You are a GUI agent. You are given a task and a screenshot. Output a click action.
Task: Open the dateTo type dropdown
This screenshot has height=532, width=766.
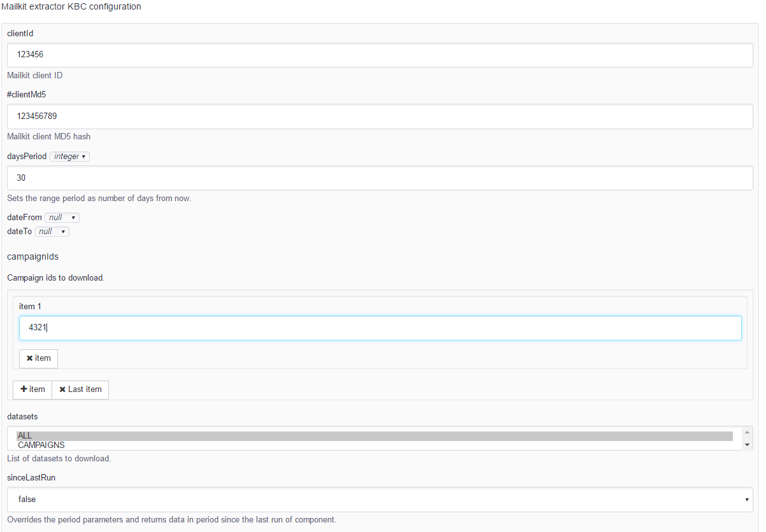click(x=52, y=232)
